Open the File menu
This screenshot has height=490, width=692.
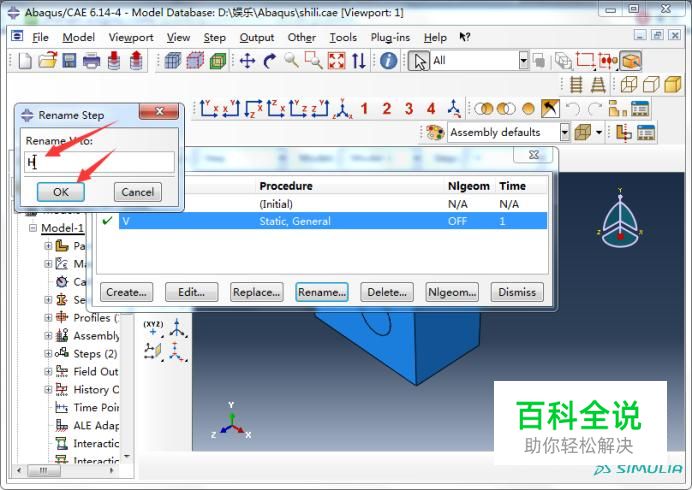(x=40, y=38)
